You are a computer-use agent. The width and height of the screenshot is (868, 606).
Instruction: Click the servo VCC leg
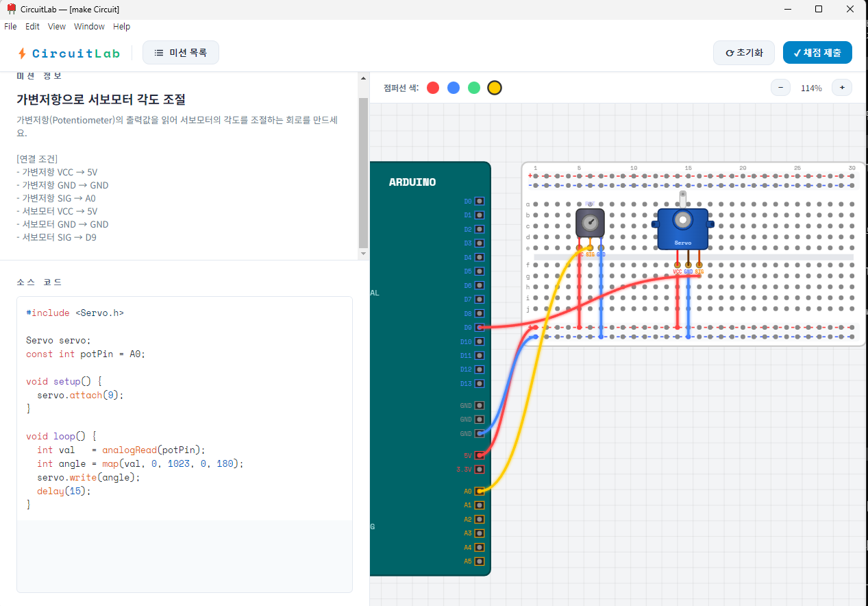678,265
